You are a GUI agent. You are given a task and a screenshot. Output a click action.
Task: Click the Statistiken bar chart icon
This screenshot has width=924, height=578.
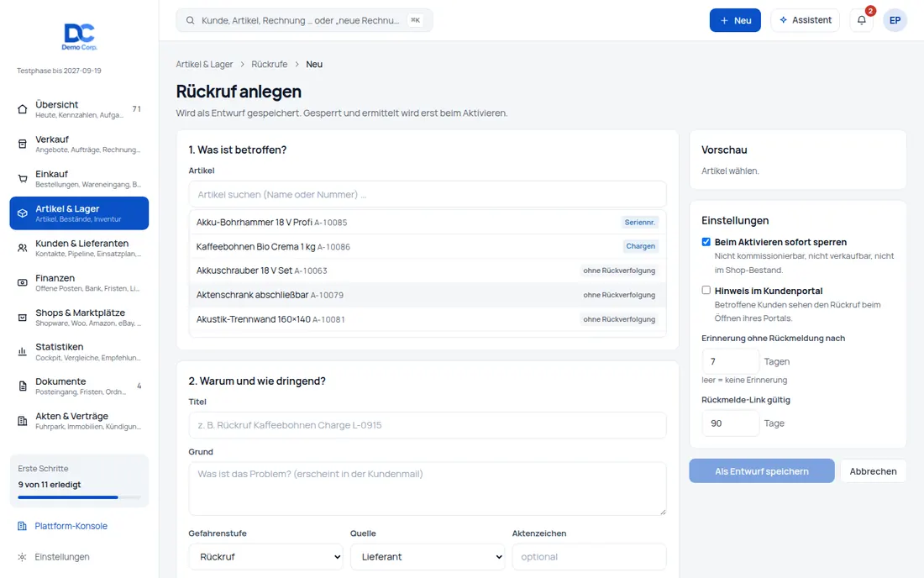click(x=23, y=352)
